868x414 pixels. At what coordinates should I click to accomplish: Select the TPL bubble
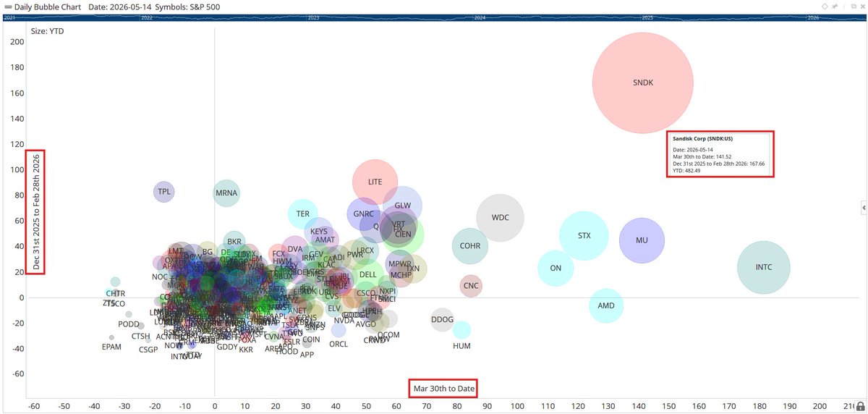[x=164, y=192]
